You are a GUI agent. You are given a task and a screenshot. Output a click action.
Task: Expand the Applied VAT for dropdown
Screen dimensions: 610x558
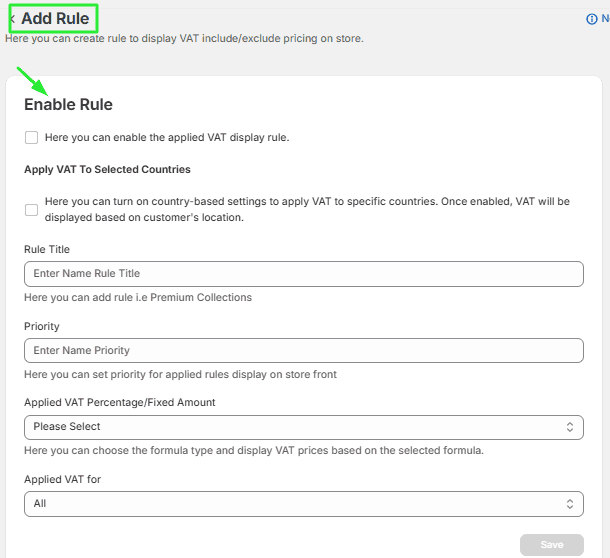pos(304,504)
